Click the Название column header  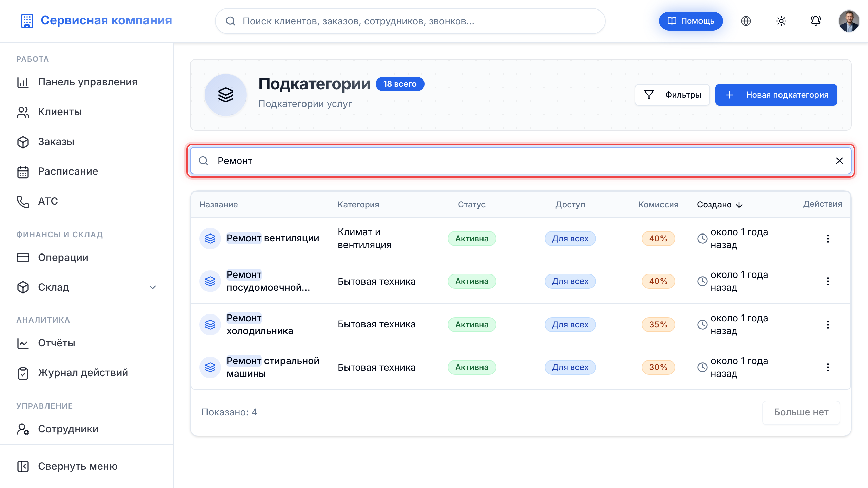(218, 205)
